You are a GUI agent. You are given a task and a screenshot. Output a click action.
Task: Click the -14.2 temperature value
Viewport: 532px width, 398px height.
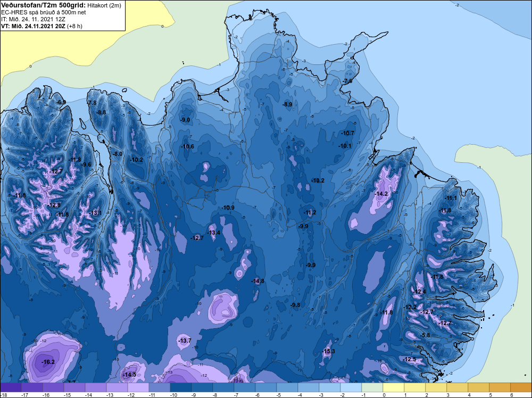coord(381,194)
